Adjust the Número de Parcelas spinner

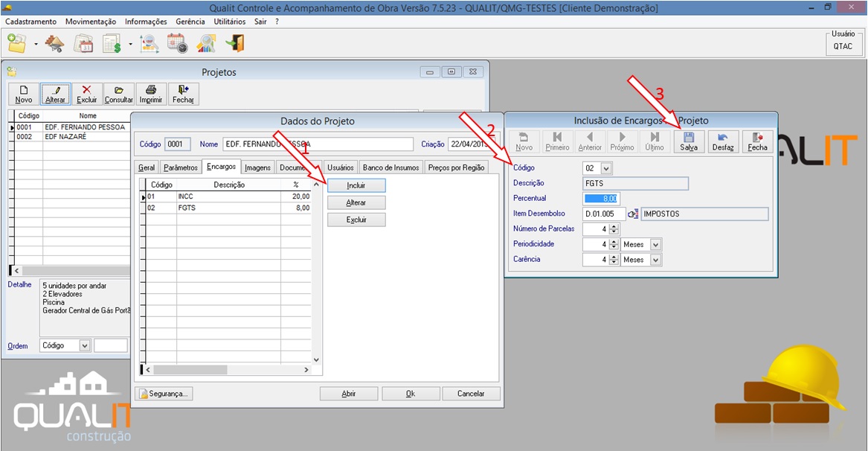pyautogui.click(x=614, y=228)
